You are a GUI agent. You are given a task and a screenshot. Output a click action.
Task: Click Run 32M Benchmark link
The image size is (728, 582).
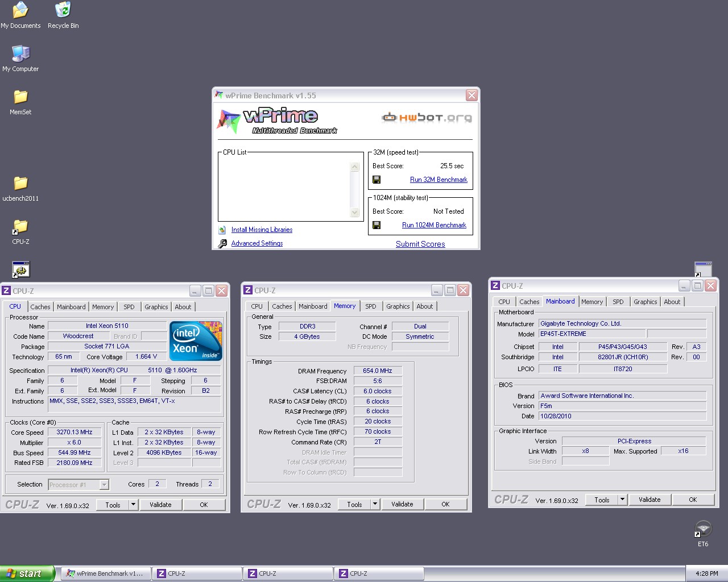pyautogui.click(x=439, y=180)
